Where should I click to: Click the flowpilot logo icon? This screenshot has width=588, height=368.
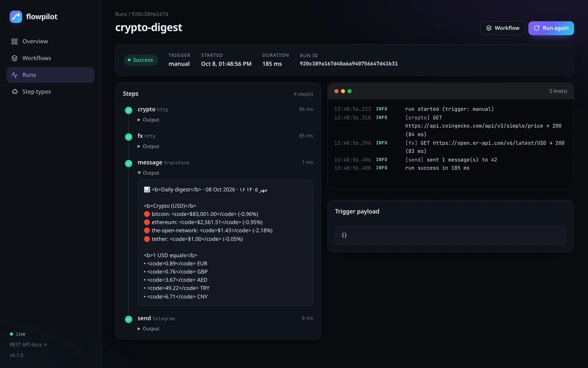[16, 17]
